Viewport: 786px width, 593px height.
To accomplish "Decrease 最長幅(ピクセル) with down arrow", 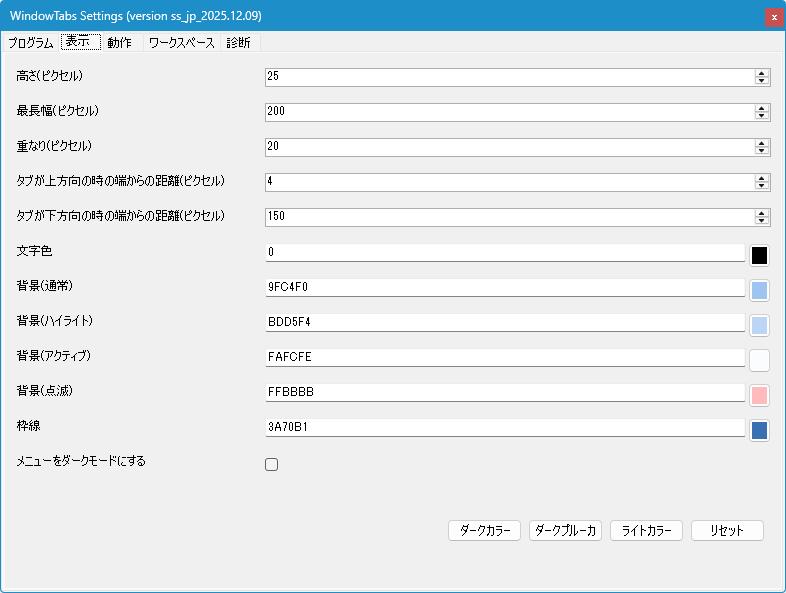I will pos(761,116).
